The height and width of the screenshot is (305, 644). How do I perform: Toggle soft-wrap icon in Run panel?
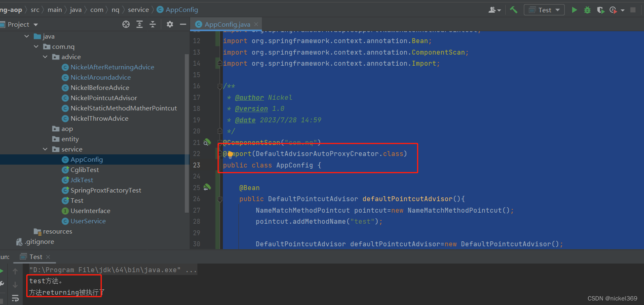[15, 298]
